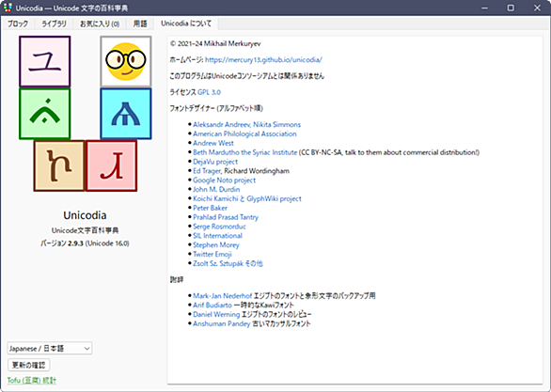The height and width of the screenshot is (392, 551).
Task: Open the Japanese / 日本語 language dropdown
Action: point(50,349)
